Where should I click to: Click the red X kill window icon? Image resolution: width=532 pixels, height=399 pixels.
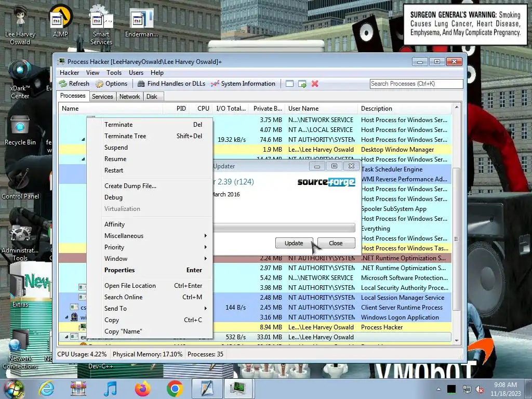tap(315, 84)
